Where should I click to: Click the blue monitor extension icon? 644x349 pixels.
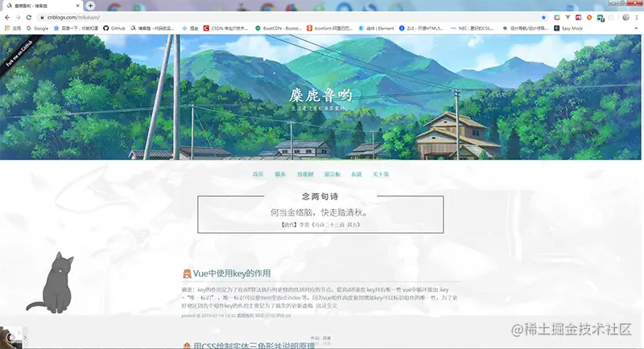coord(601,18)
